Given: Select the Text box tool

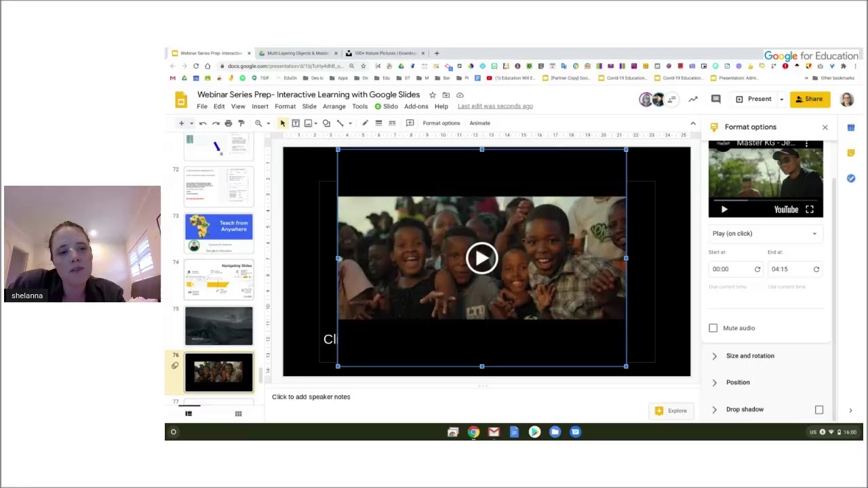Looking at the screenshot, I should tap(296, 123).
